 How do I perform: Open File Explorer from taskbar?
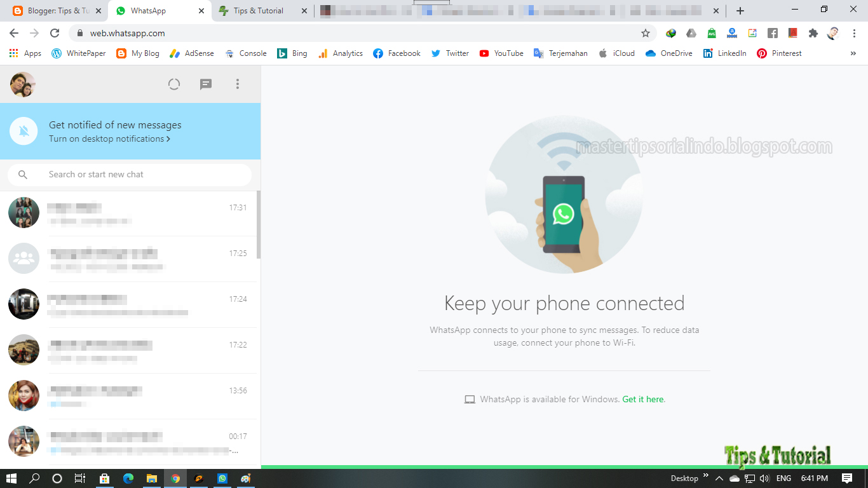pyautogui.click(x=151, y=478)
